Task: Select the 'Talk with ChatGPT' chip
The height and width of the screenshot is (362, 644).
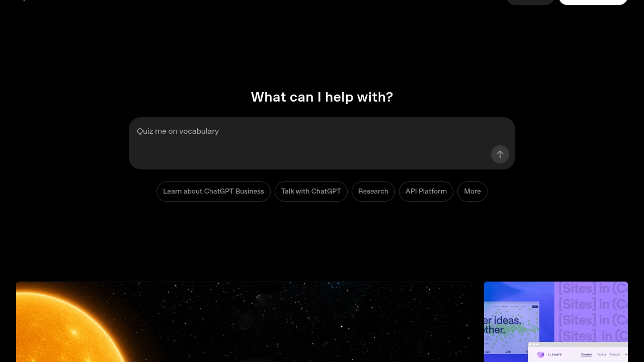Action: [x=311, y=191]
